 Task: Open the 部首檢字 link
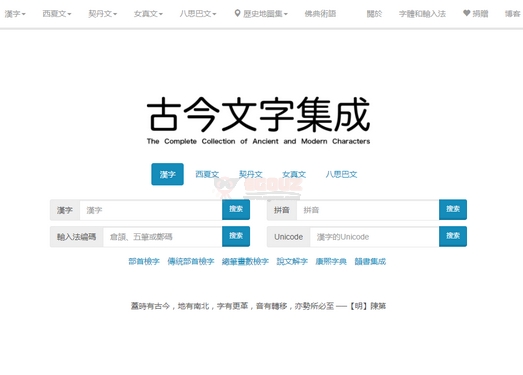[x=144, y=261]
